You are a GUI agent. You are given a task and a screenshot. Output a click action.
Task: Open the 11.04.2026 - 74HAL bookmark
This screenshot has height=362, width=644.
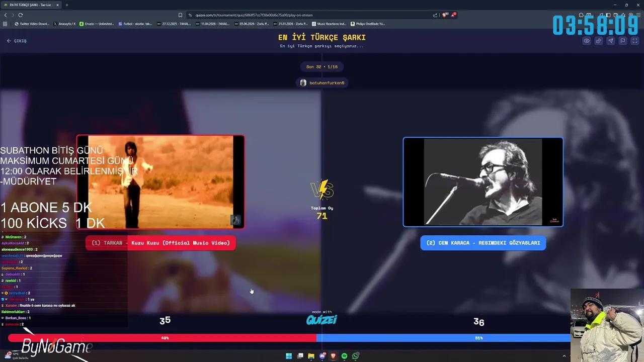tap(212, 24)
